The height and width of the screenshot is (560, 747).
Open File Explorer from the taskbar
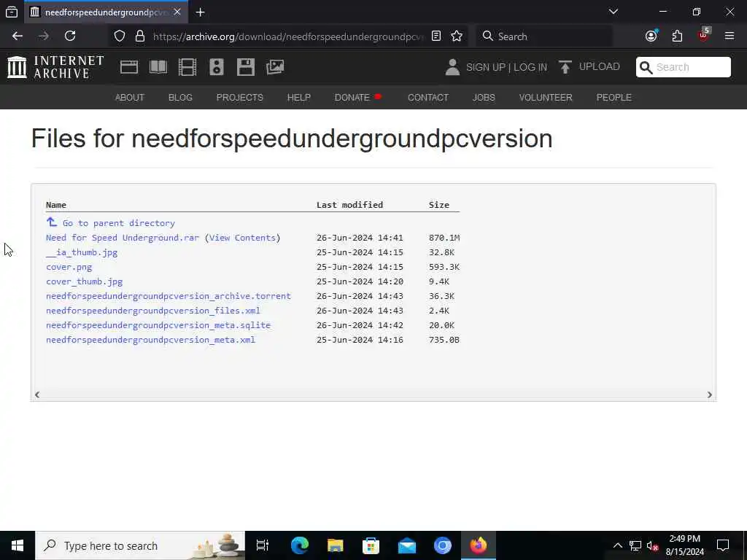tap(336, 545)
